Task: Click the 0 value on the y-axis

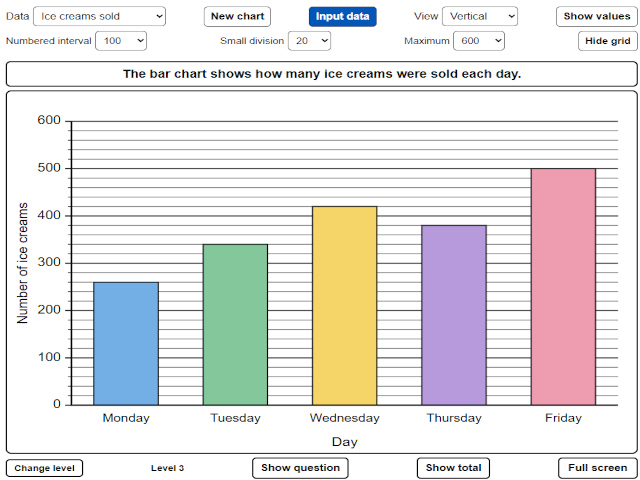Action: [57, 404]
